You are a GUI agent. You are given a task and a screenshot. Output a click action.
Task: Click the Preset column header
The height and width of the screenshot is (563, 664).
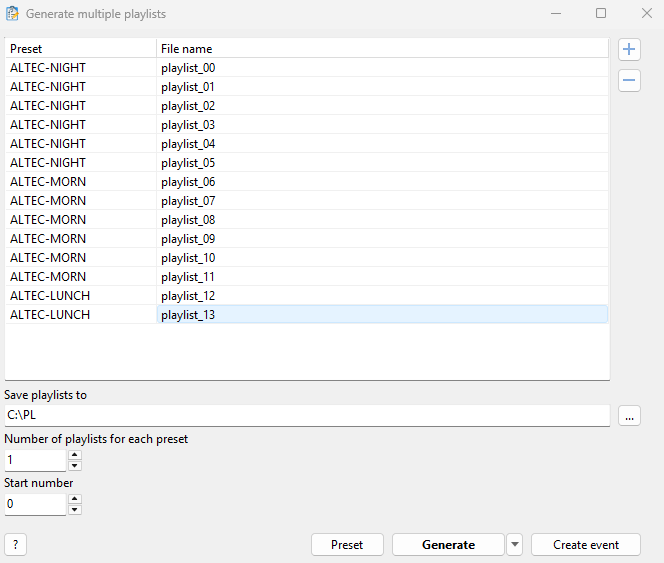(80, 48)
